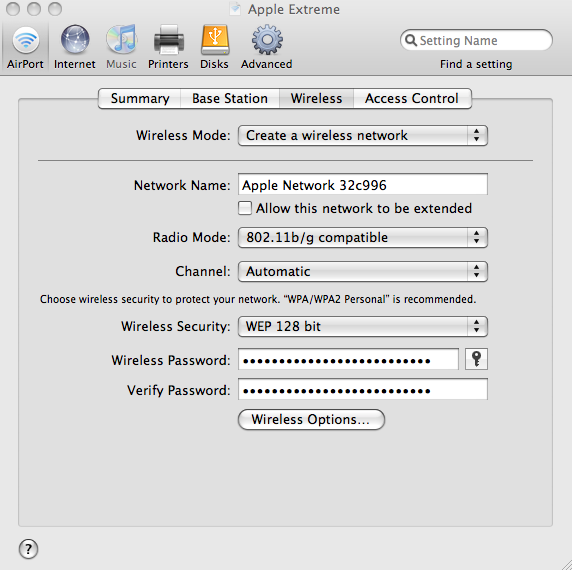The height and width of the screenshot is (570, 572).
Task: Click the Wireless Password field
Action: [348, 360]
